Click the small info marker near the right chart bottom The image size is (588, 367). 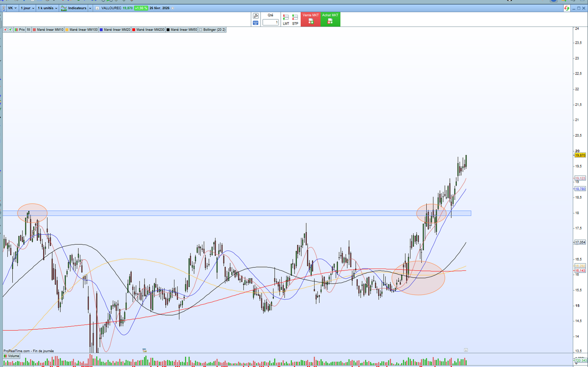pos(466,350)
